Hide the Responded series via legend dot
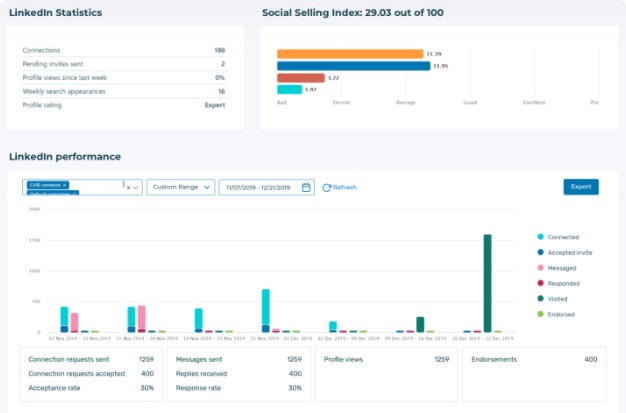 tap(541, 283)
